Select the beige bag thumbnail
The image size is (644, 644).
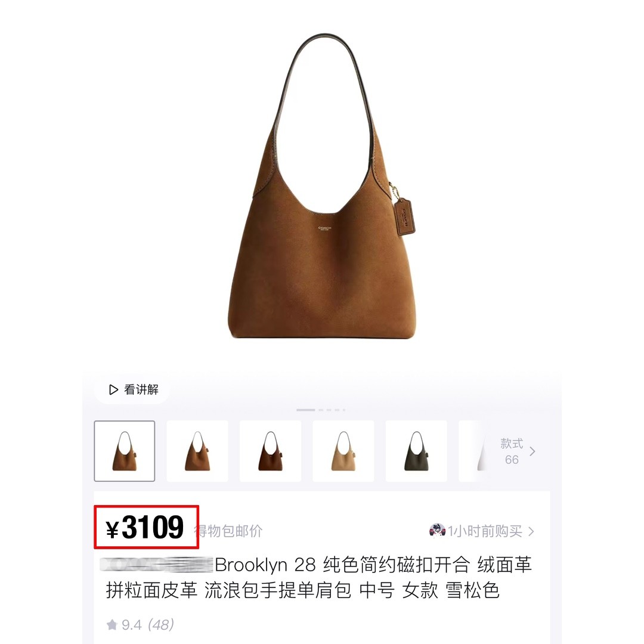pos(343,451)
